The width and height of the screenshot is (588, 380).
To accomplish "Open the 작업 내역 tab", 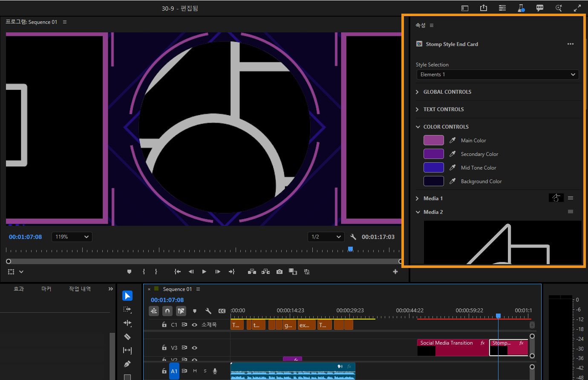I will pos(80,289).
